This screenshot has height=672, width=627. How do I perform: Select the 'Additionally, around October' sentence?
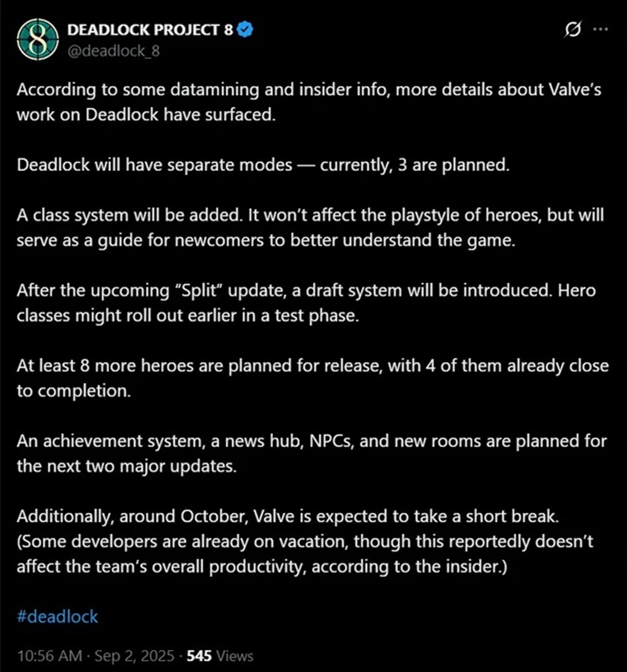pos(288,516)
